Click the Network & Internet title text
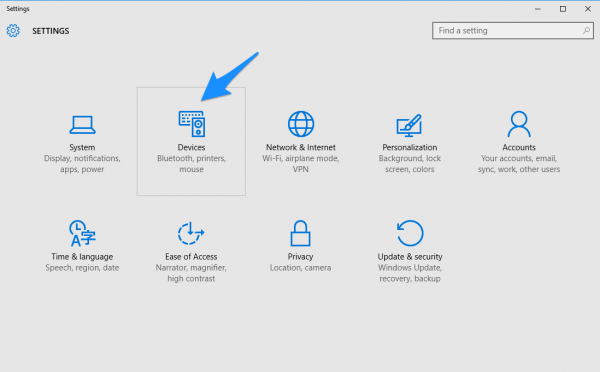Viewport: 600px width, 372px height. pos(301,147)
